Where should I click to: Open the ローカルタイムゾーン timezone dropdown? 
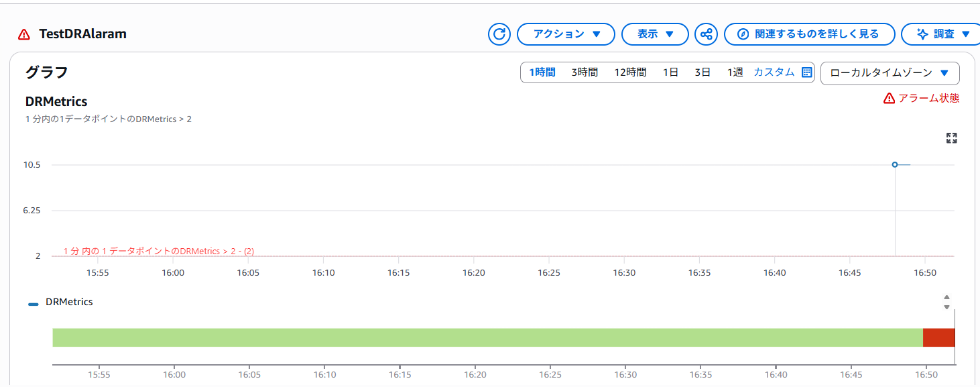click(x=890, y=73)
